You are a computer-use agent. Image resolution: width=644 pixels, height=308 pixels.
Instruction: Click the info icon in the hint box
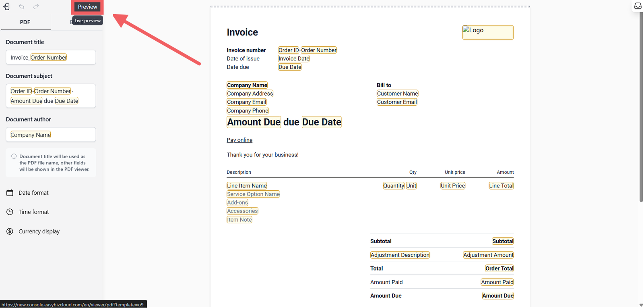pyautogui.click(x=14, y=156)
